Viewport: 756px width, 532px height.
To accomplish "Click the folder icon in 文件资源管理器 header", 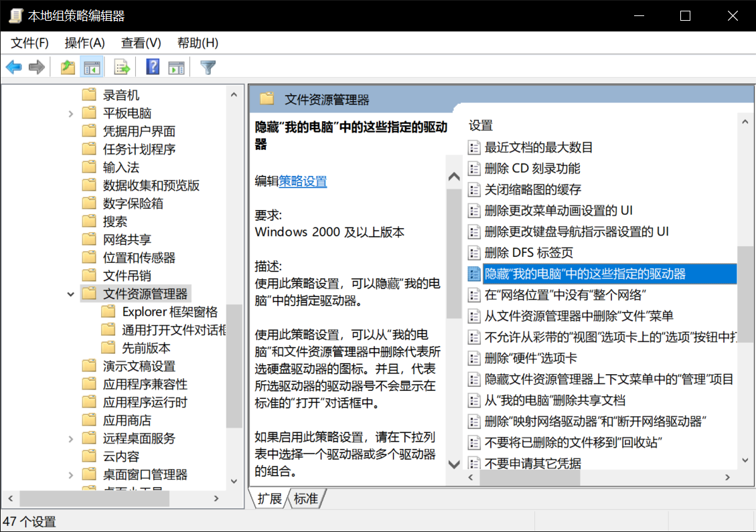I will [267, 99].
